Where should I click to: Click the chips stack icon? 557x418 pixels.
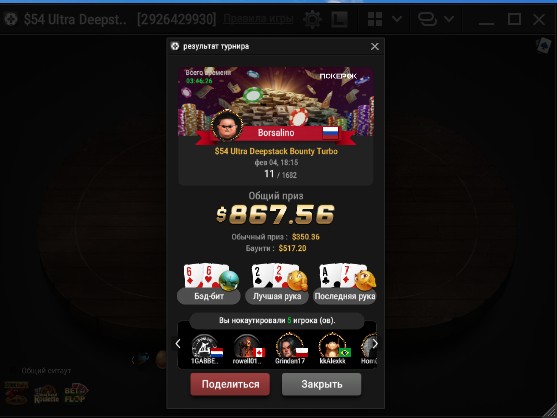pyautogui.click(x=427, y=19)
